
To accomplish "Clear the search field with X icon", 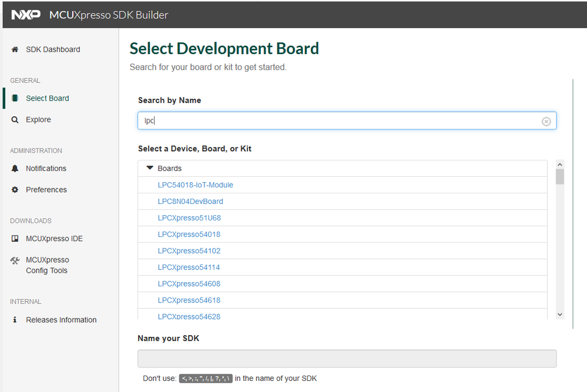I will coord(546,121).
